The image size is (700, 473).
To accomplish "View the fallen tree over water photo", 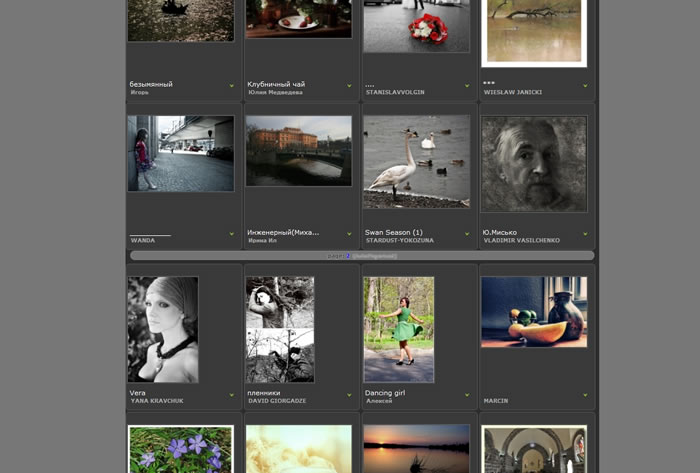I will [534, 33].
